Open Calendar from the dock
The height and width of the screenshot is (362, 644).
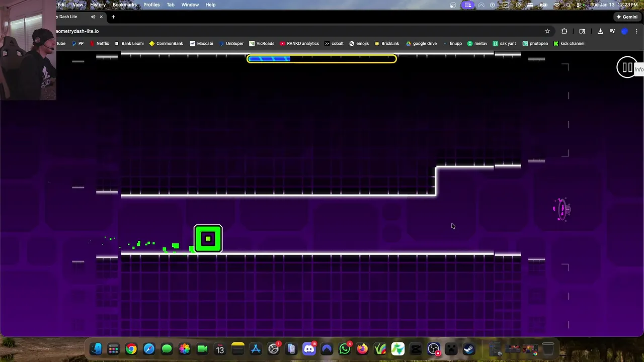[x=220, y=349]
